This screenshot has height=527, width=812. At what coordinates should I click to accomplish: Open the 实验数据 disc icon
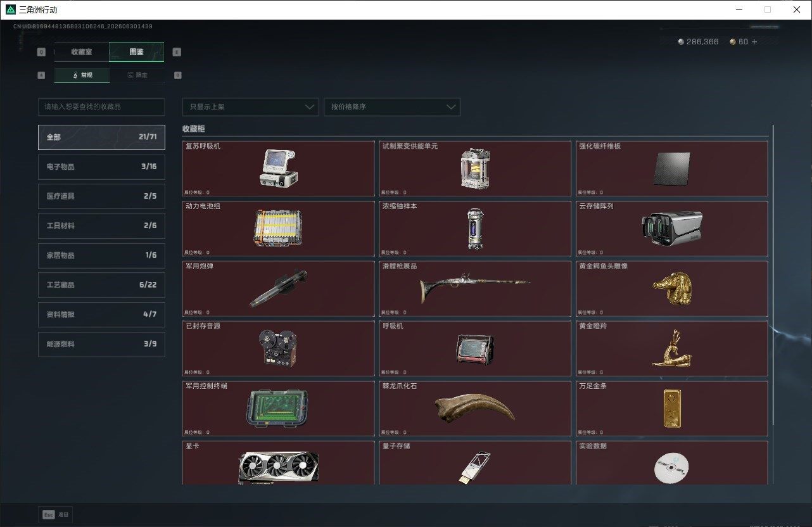671,469
